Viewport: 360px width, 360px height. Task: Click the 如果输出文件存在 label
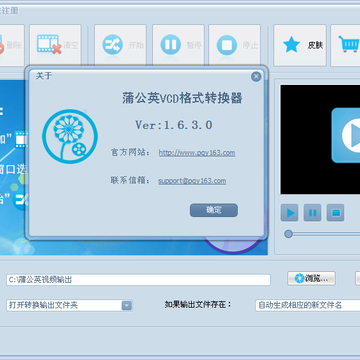(x=198, y=305)
